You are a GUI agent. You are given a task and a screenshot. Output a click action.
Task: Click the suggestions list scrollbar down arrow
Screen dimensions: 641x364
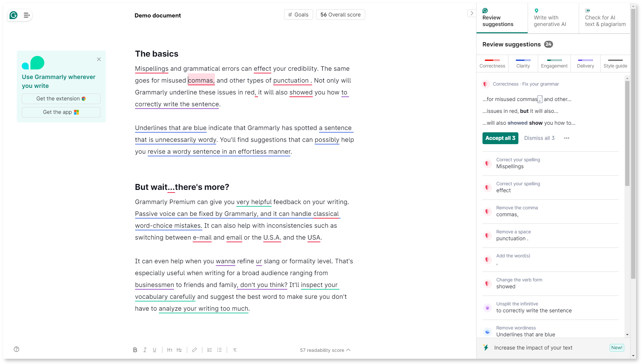(627, 335)
